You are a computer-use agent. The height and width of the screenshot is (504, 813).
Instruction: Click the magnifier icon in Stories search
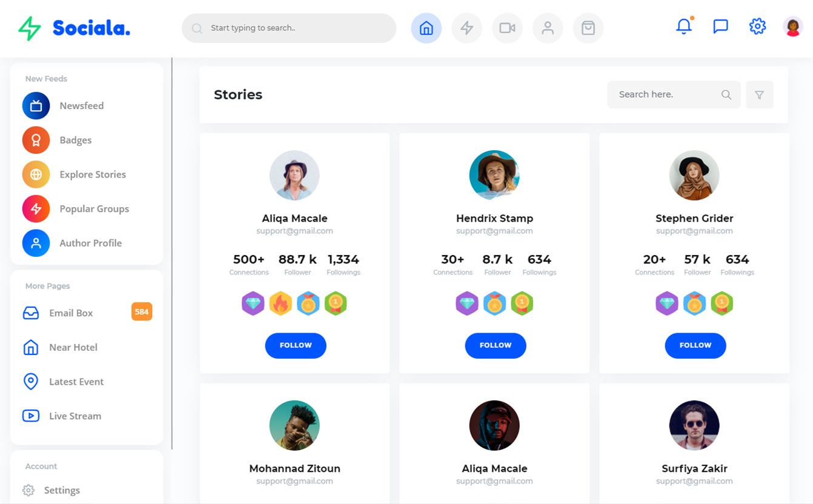[726, 95]
